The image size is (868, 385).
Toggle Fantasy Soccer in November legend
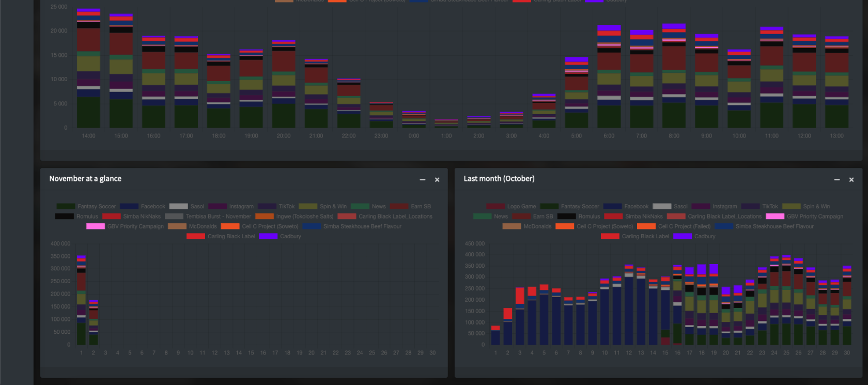click(86, 206)
